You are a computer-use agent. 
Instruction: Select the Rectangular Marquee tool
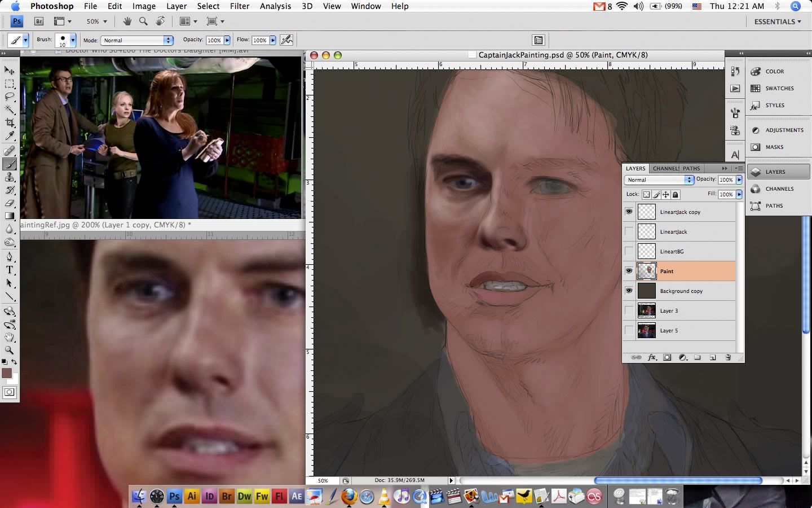(x=10, y=84)
